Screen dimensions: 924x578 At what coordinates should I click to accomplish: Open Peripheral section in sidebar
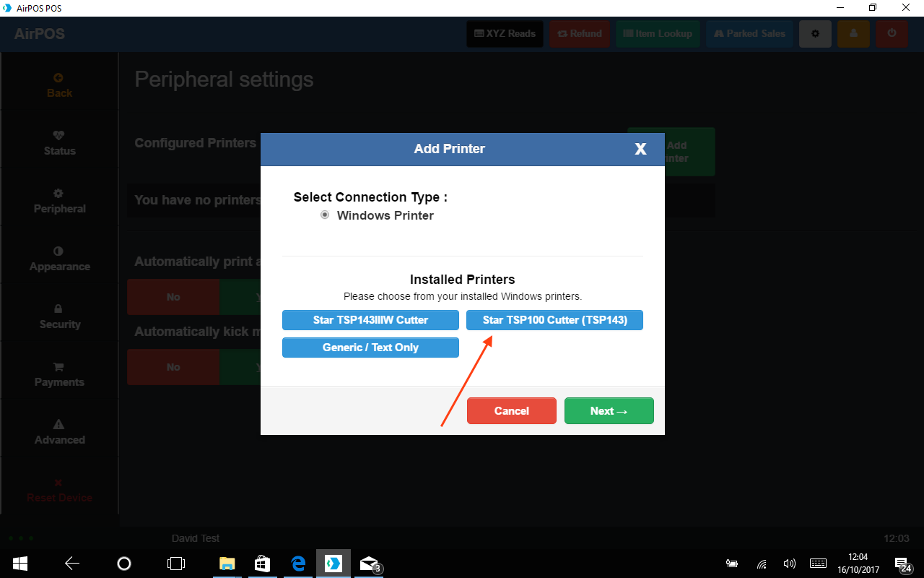coord(59,201)
